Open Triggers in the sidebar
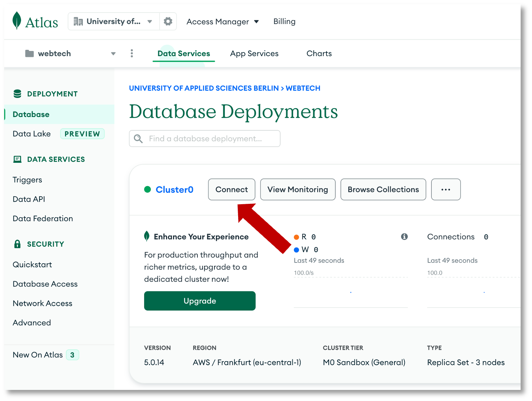Viewport: 532px width, 401px height. 27,180
